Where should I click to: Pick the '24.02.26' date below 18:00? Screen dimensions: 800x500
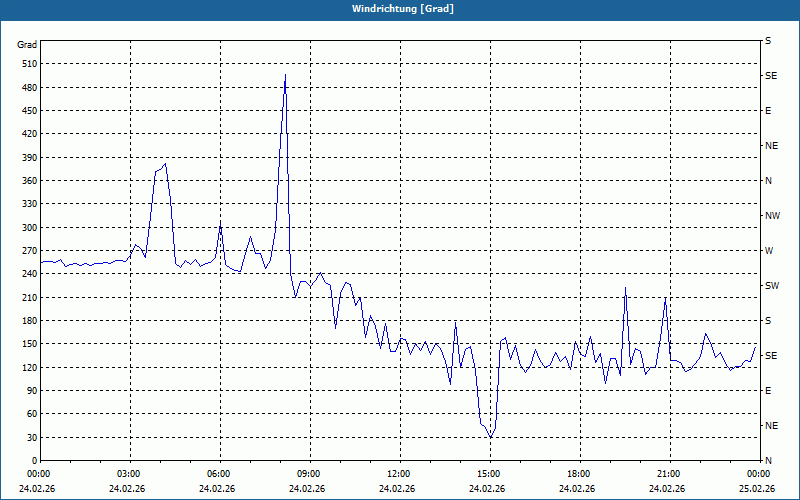(x=577, y=489)
